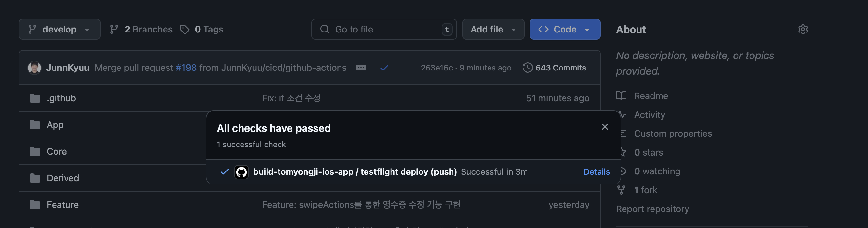
Task: Click the Go to file search field
Action: tap(383, 29)
